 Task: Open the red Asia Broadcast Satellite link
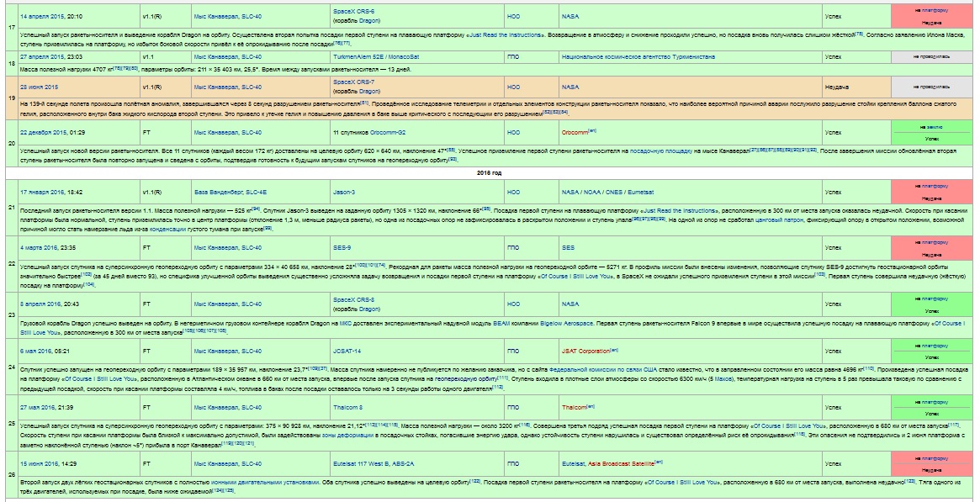(621, 464)
